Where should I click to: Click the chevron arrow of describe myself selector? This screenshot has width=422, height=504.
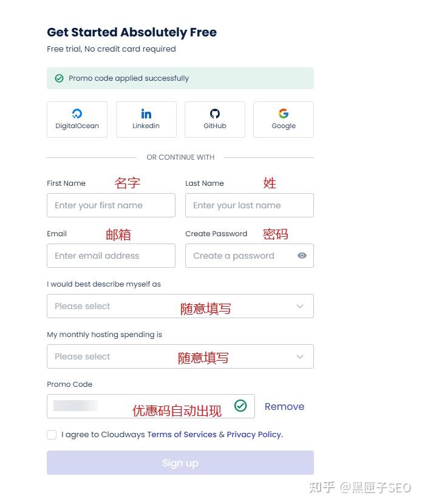(x=300, y=307)
